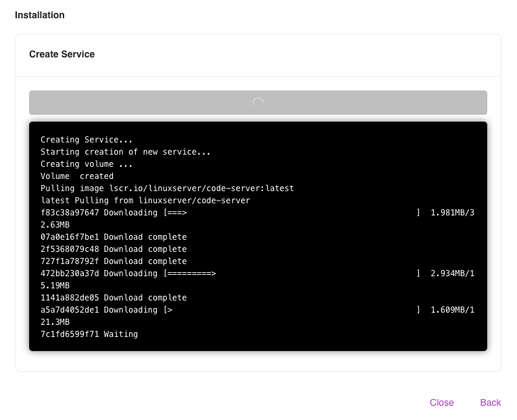Click the Installation heading

coord(40,15)
